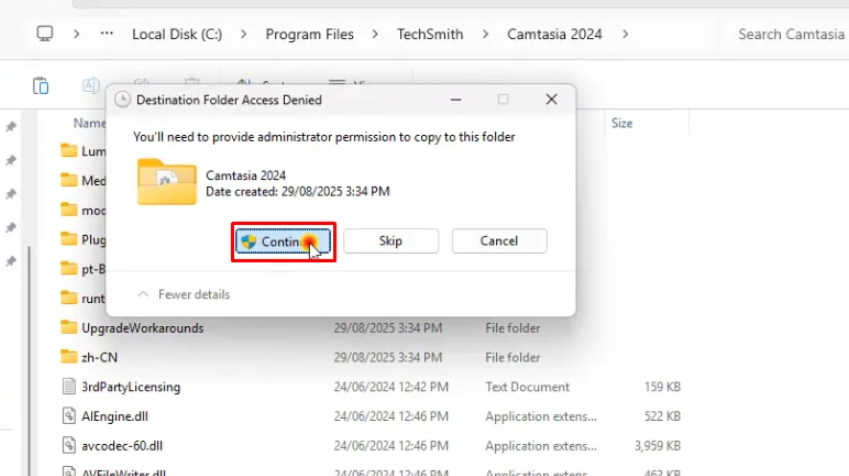849x476 pixels.
Task: Collapse the Fewer details section
Action: tap(184, 294)
